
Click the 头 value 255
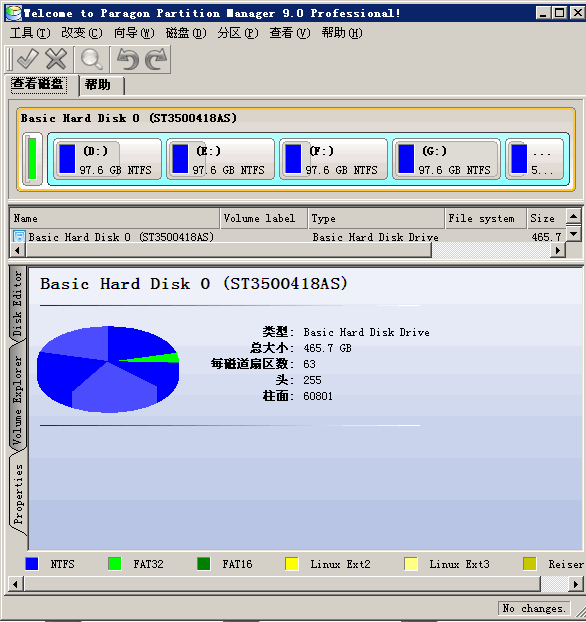[x=312, y=380]
